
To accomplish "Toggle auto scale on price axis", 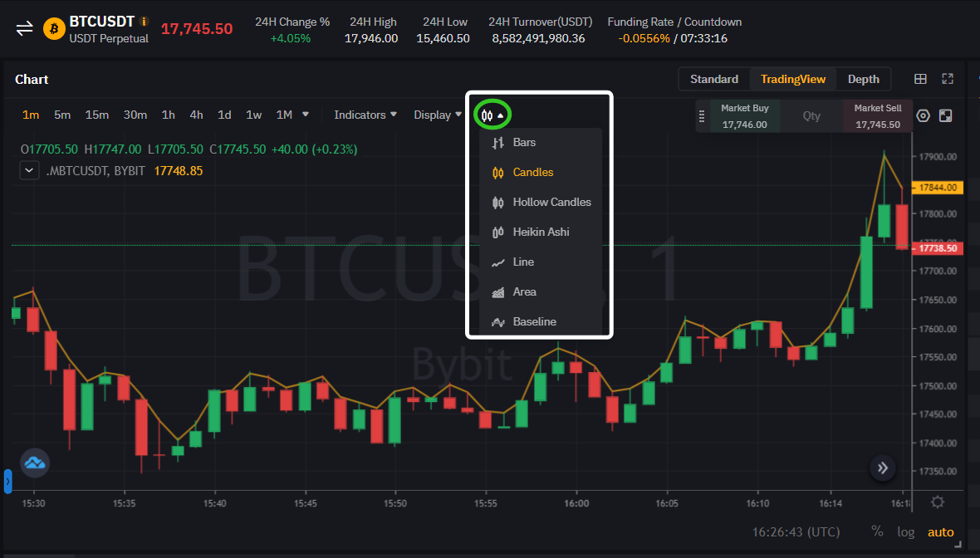I will tap(940, 531).
